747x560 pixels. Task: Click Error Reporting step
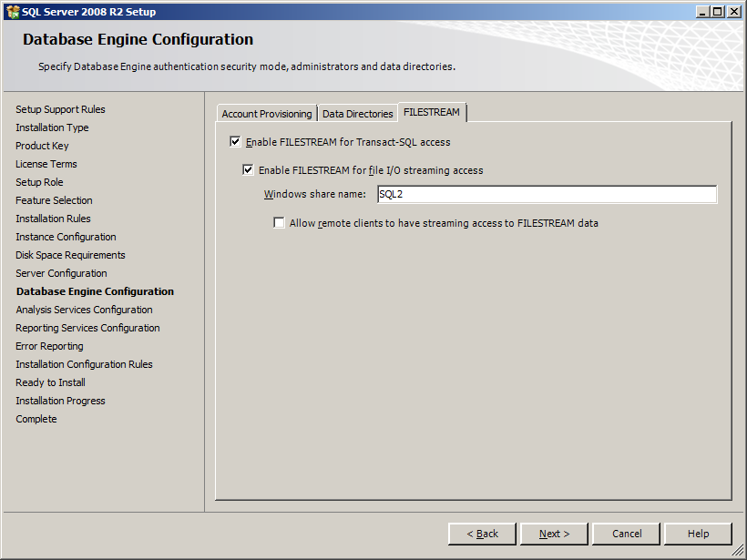point(49,346)
